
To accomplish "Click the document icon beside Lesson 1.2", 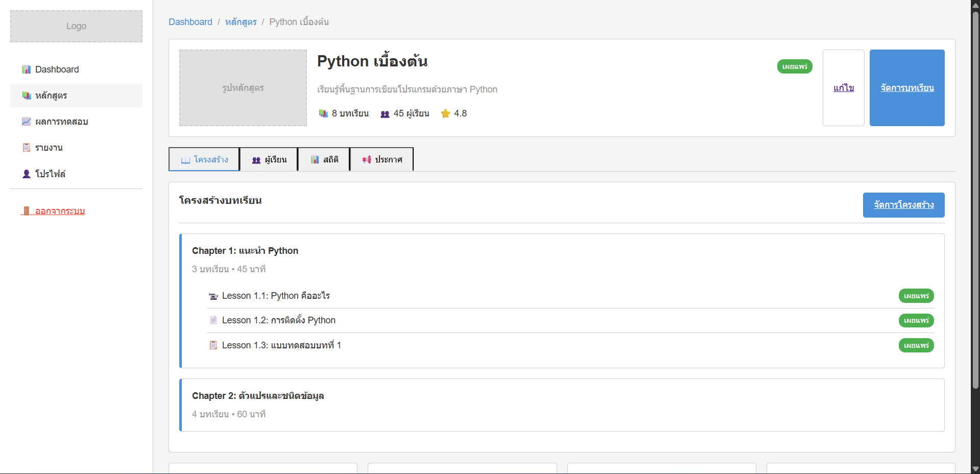I will (x=213, y=320).
